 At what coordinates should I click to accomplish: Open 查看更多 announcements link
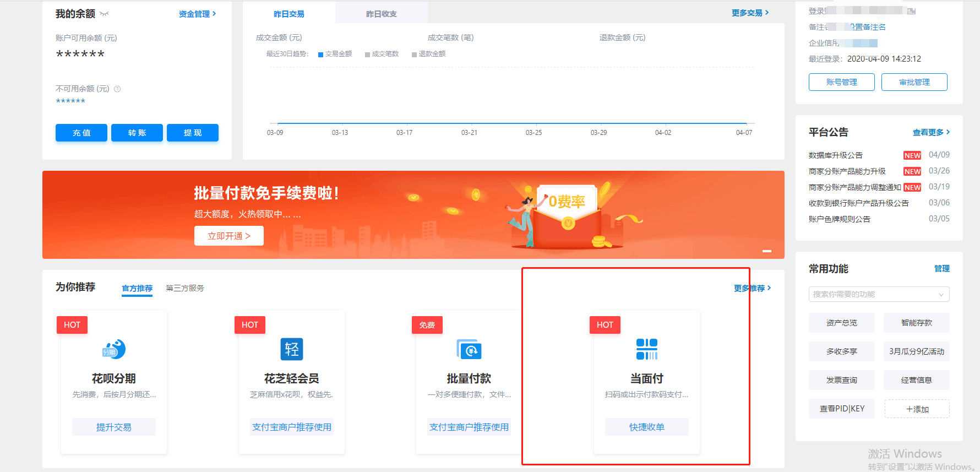pyautogui.click(x=932, y=132)
